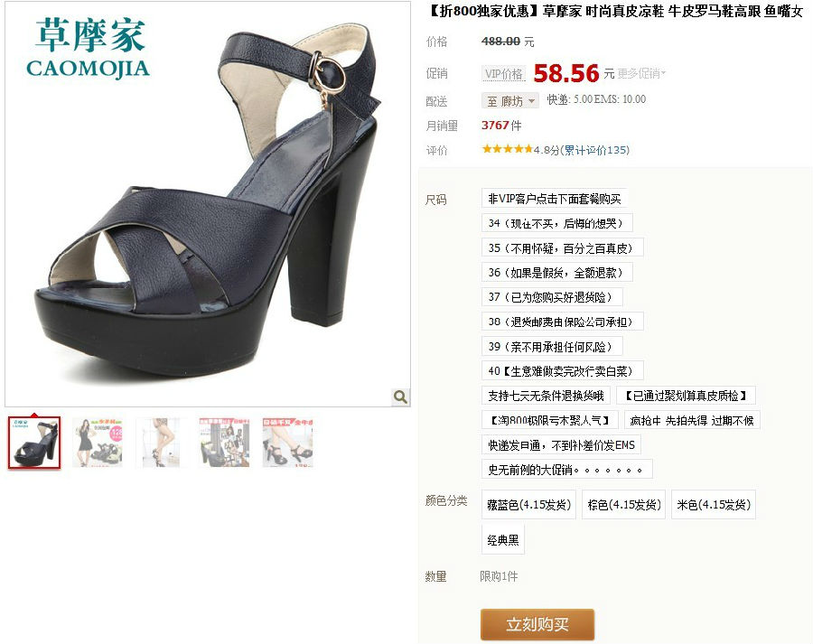Select the 藏蓝色 color option
Image resolution: width=813 pixels, height=644 pixels.
point(528,505)
